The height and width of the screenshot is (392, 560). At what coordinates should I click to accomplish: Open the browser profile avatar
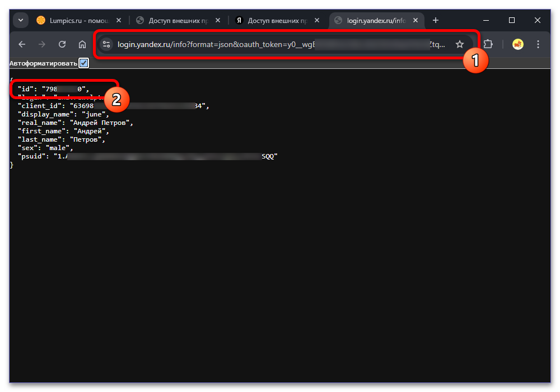518,44
